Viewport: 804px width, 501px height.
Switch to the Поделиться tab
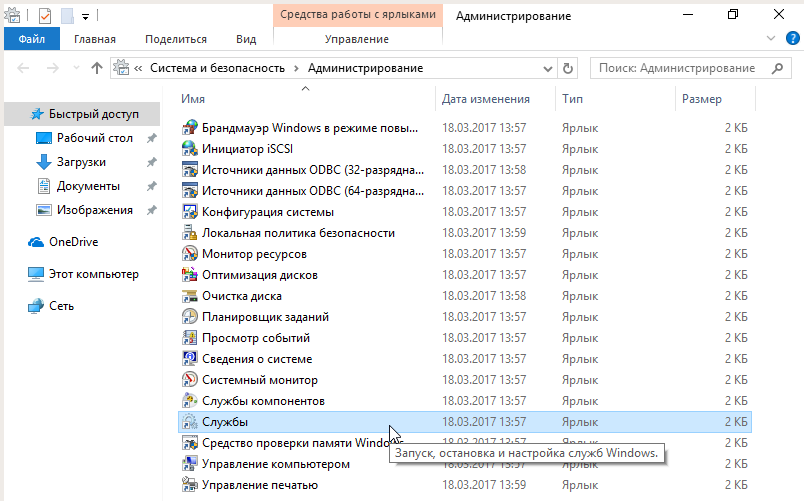176,39
